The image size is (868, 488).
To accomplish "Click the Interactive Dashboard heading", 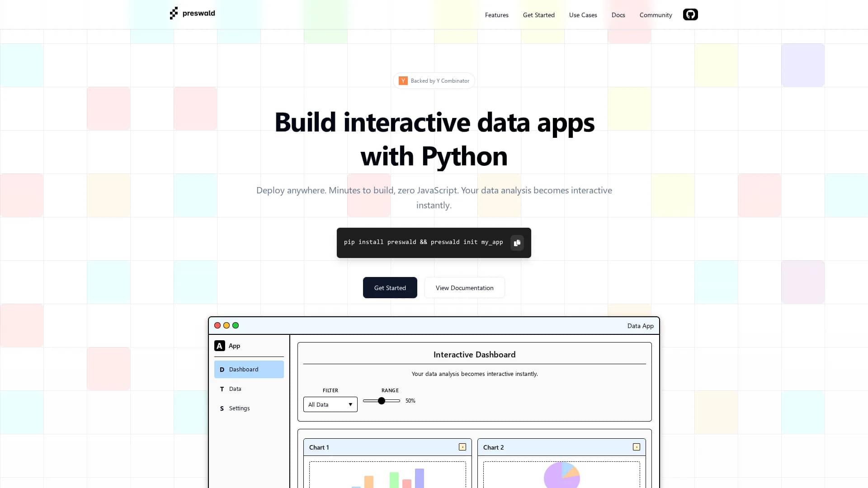I will pos(474,355).
